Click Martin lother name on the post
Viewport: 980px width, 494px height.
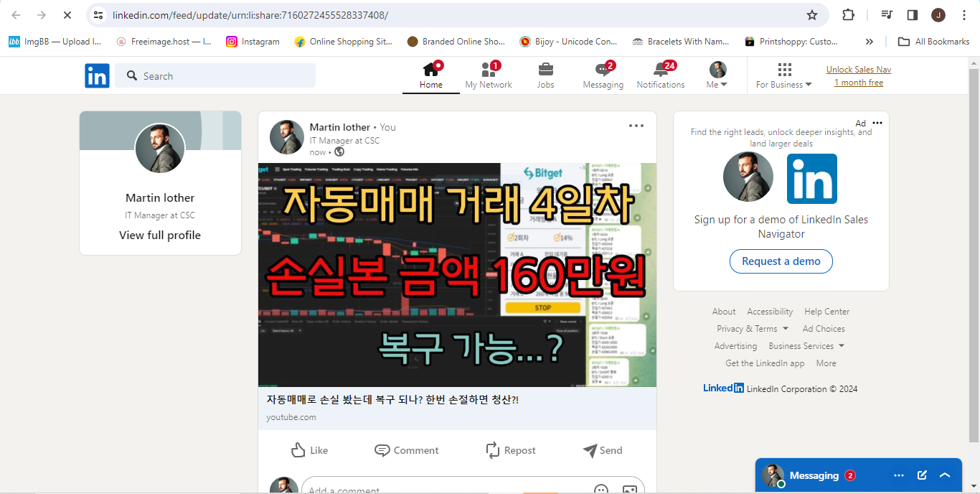[340, 127]
